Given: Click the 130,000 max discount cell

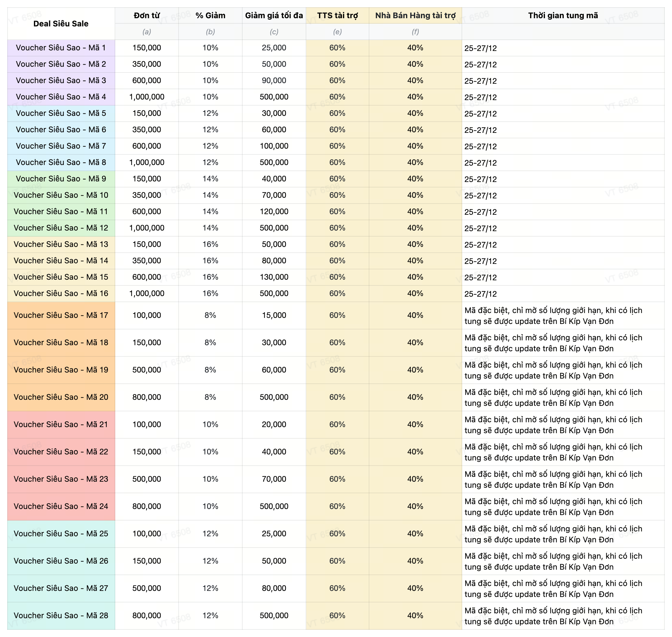Looking at the screenshot, I should pos(274,277).
